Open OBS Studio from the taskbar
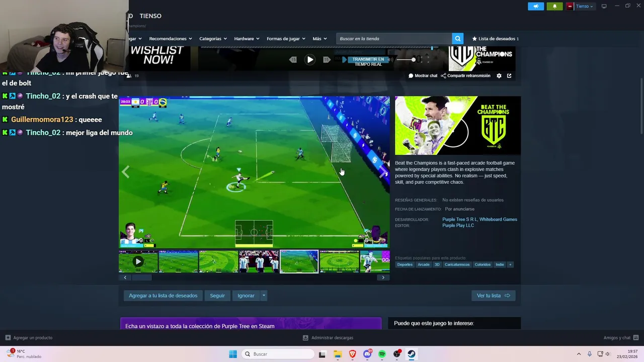 [x=397, y=354]
